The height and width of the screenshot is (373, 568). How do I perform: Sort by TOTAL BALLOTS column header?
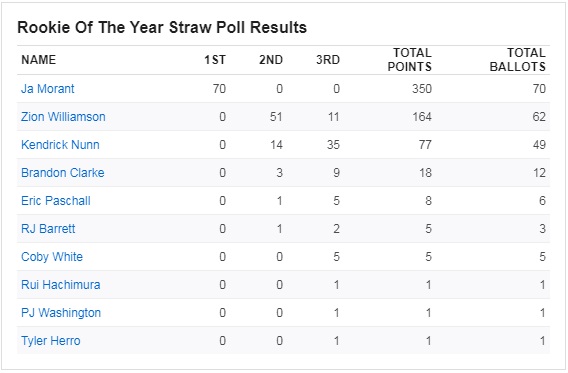(518, 60)
